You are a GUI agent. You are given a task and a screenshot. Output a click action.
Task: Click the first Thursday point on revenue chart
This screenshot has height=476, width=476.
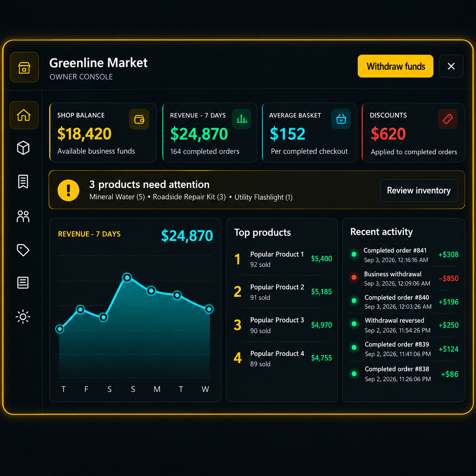[60, 329]
